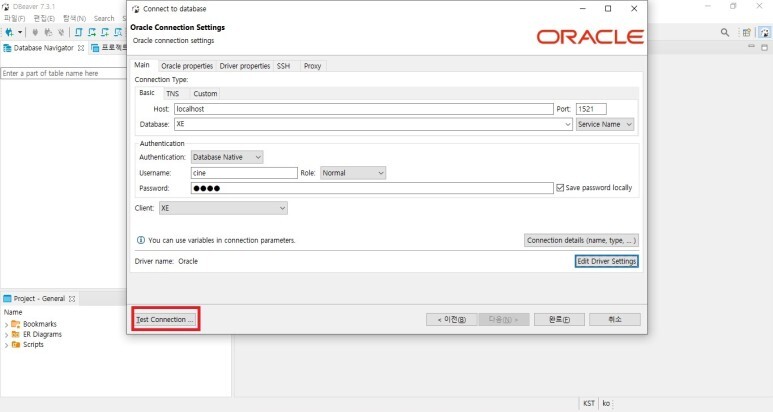This screenshot has height=412, width=773.
Task: Select the Custom connection type tab
Action: click(205, 94)
